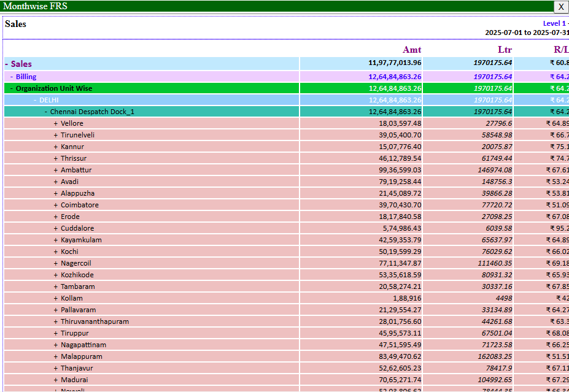Collapse Organization Unit Wise row

pyautogui.click(x=11, y=88)
